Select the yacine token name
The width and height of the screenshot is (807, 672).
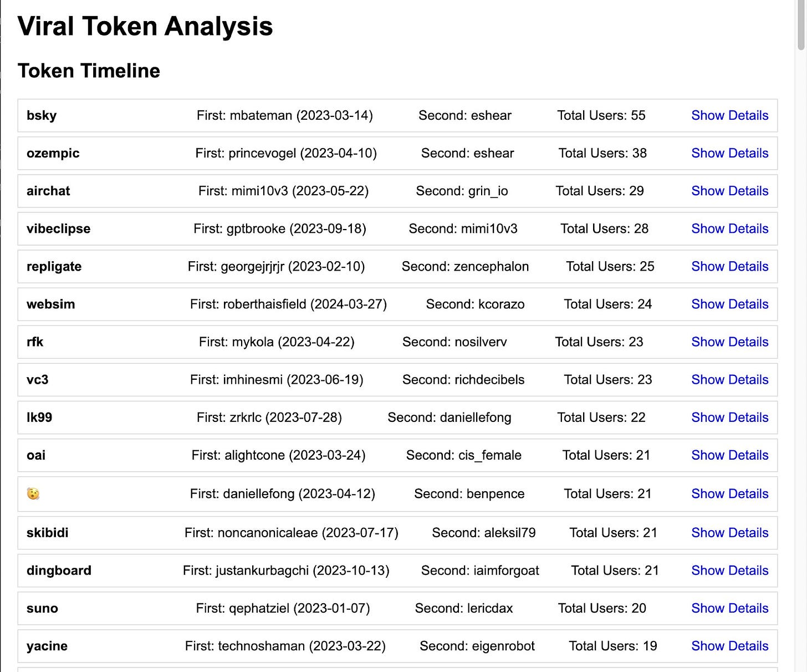point(47,645)
